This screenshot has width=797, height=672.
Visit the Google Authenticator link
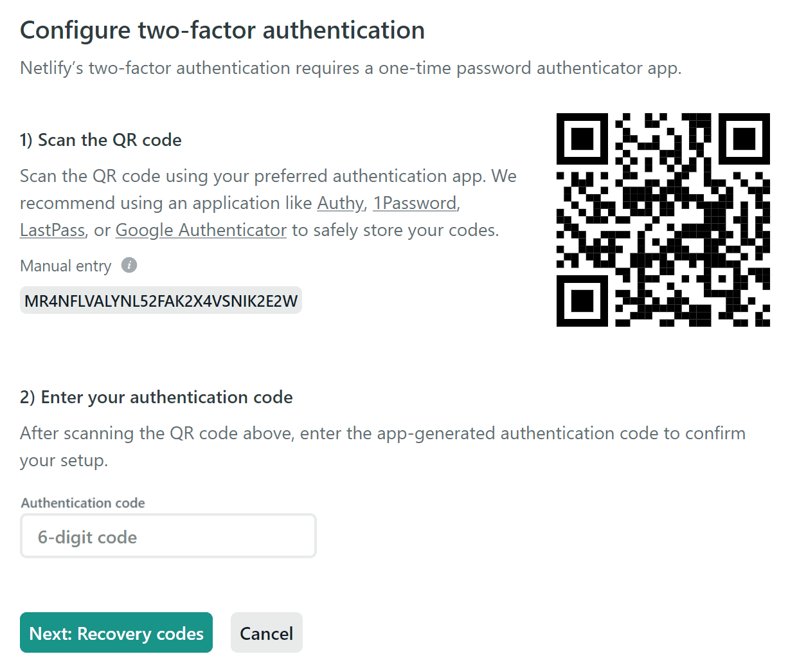pyautogui.click(x=201, y=230)
